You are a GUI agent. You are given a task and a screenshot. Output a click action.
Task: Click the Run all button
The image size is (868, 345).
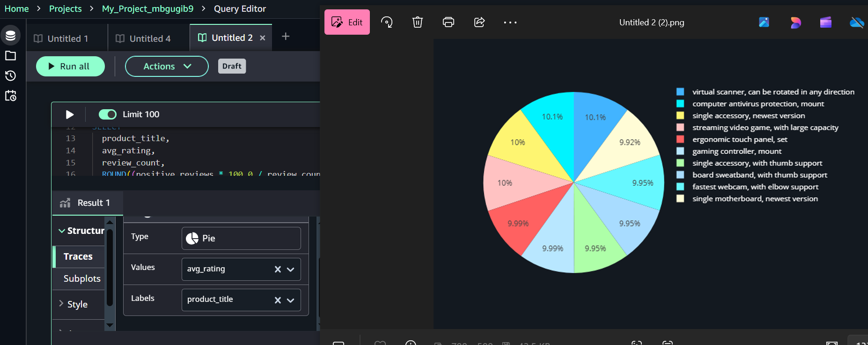point(70,66)
